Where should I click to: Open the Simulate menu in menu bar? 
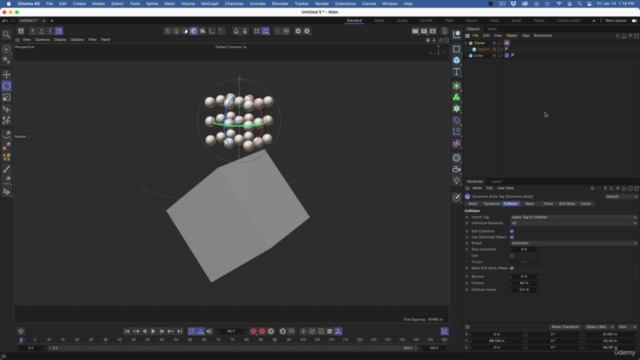(280, 4)
